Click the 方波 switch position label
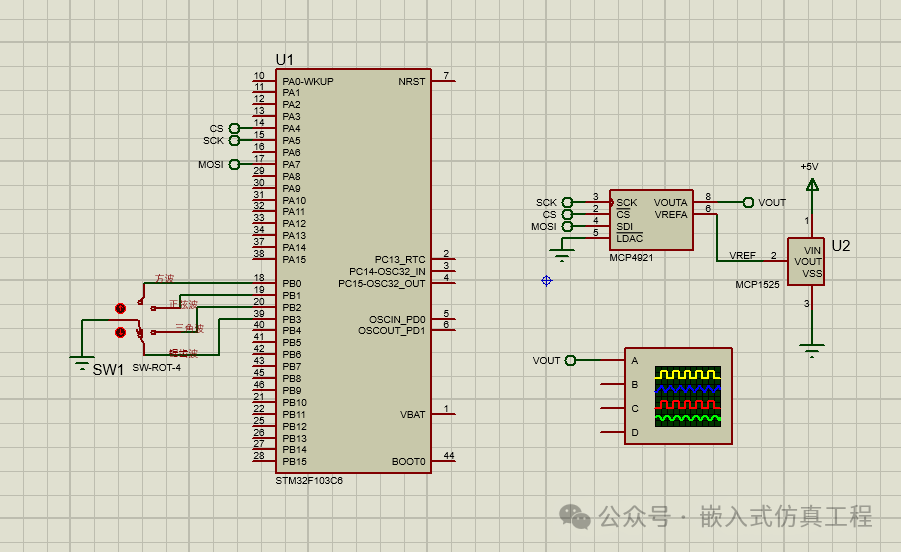The image size is (901, 552). (x=164, y=278)
